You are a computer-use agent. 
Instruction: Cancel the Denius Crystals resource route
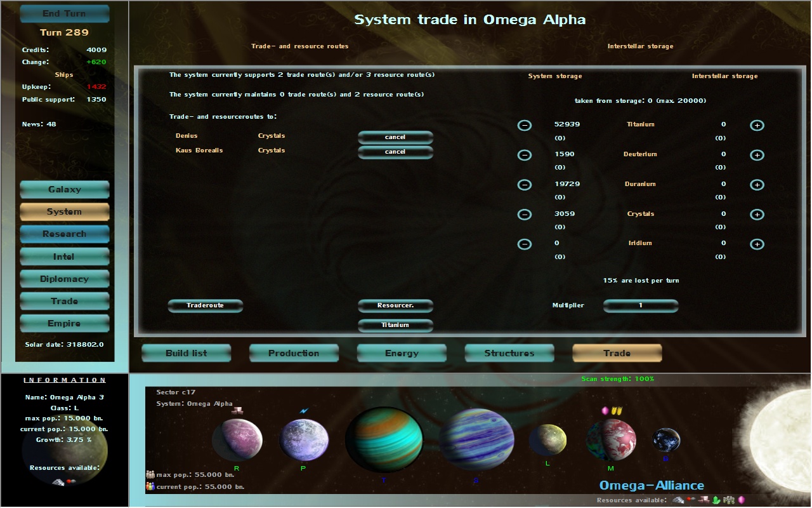395,137
